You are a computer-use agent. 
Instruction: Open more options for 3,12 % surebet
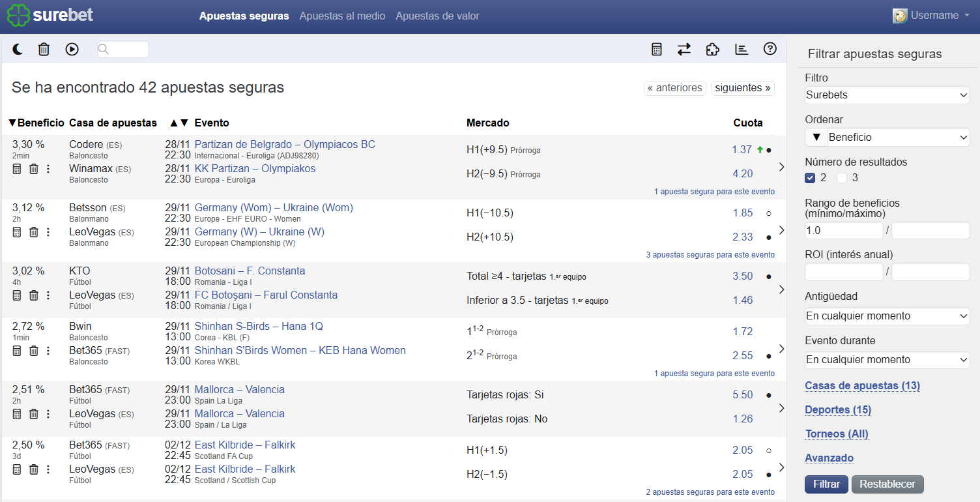tap(48, 232)
